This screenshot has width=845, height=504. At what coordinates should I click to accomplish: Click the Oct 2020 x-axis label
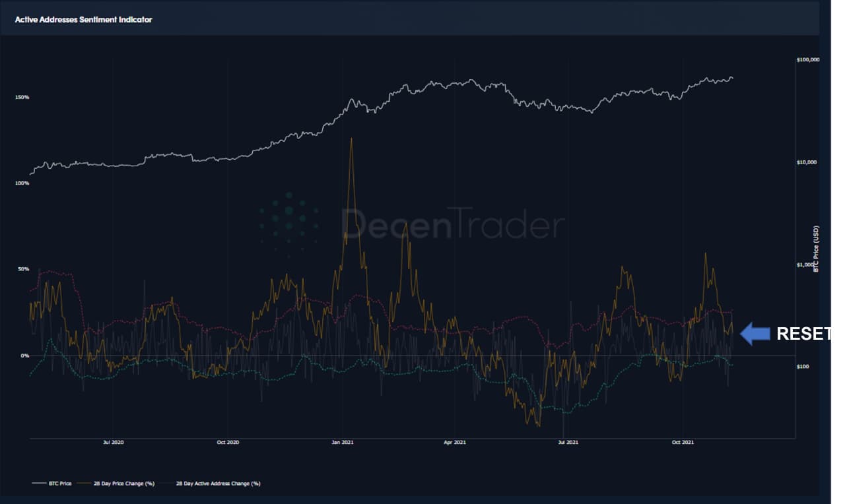point(228,442)
